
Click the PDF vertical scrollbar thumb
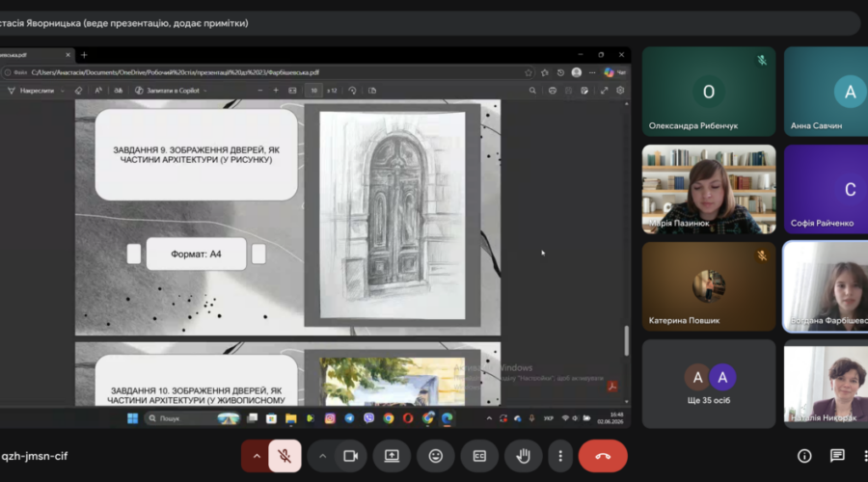click(627, 340)
